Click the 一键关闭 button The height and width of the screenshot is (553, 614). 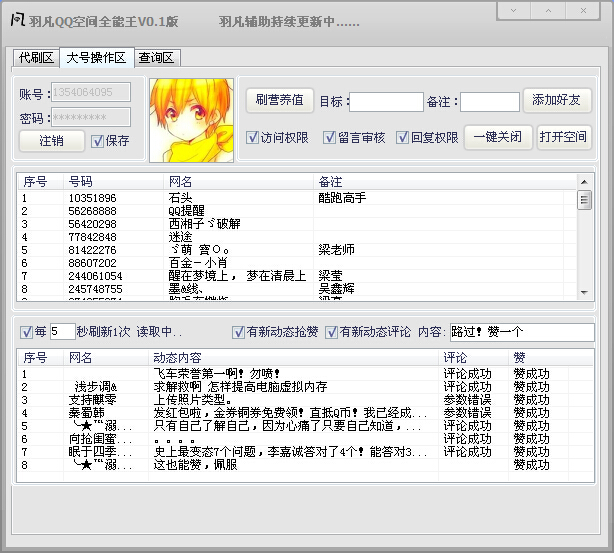[498, 137]
